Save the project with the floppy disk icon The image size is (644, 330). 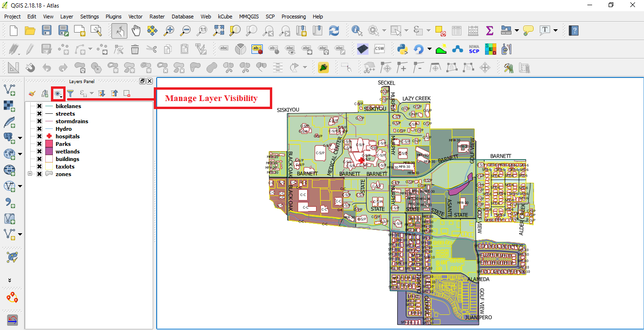coord(47,31)
